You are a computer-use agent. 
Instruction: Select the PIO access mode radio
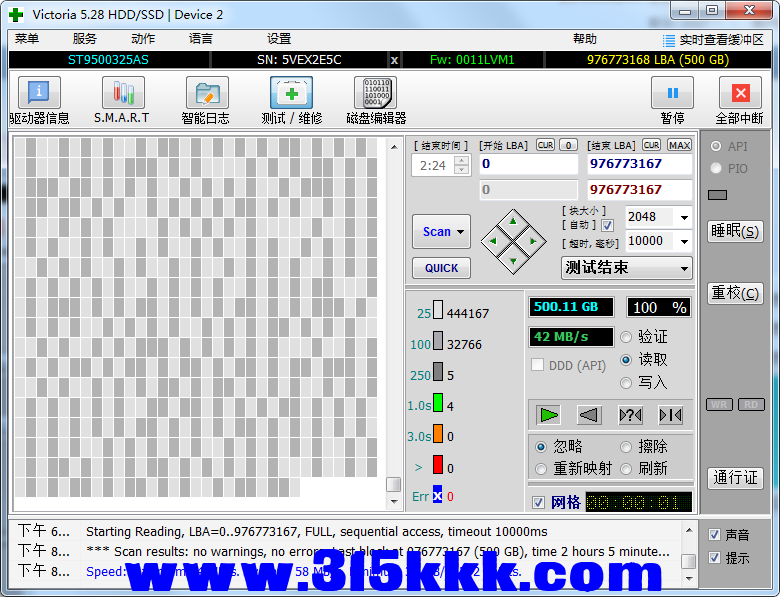[x=716, y=168]
